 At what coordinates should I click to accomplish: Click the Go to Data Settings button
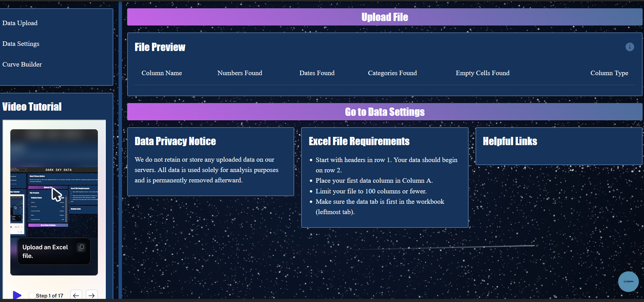tap(385, 112)
